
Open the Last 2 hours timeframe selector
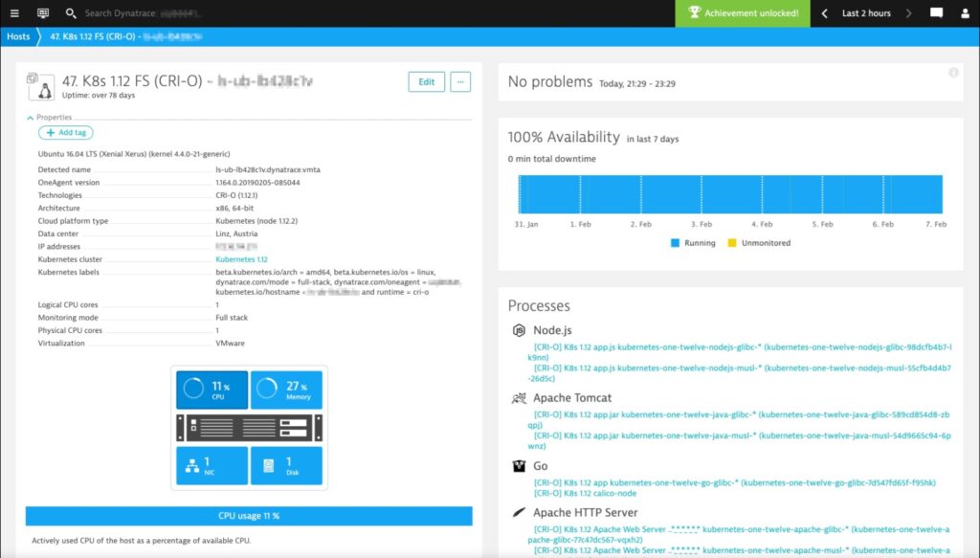(866, 13)
